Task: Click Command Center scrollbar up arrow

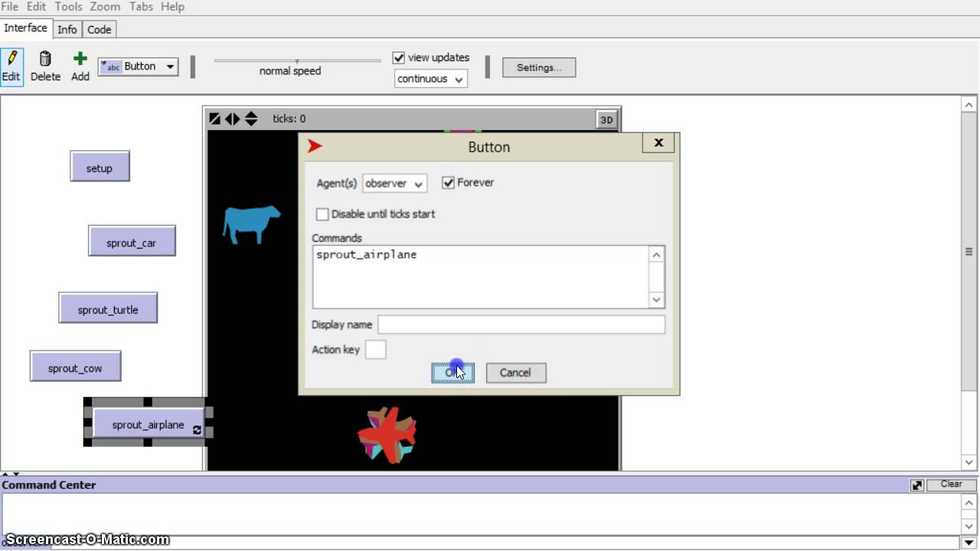Action: coord(969,503)
